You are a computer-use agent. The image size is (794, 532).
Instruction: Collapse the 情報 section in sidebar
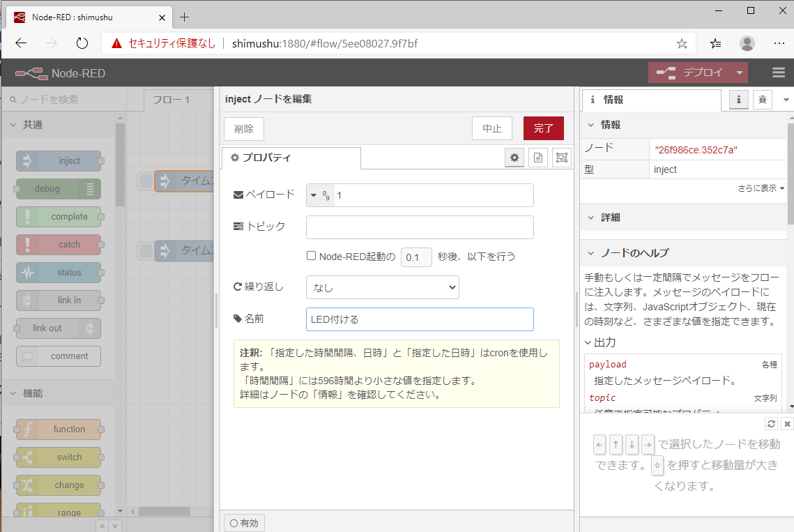(684, 125)
